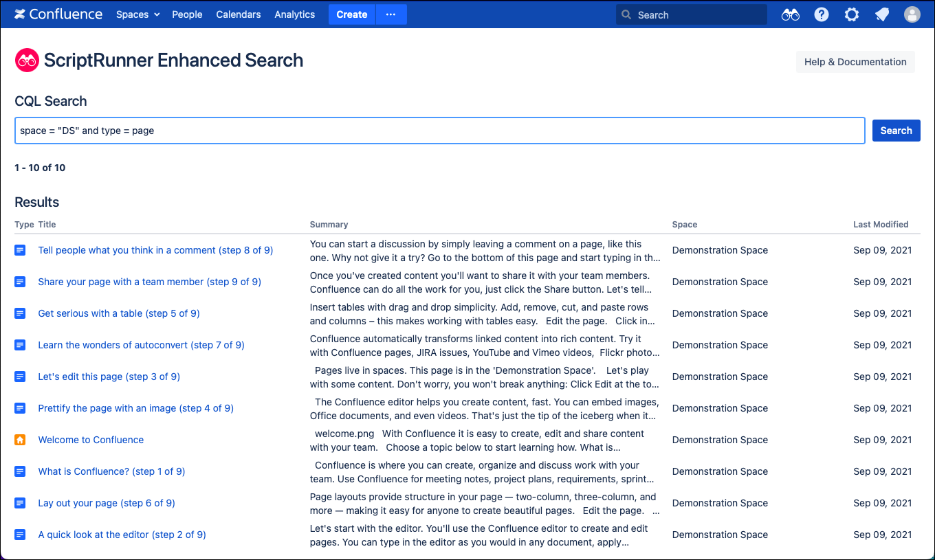Click the Type column header
This screenshot has width=935, height=560.
(24, 225)
